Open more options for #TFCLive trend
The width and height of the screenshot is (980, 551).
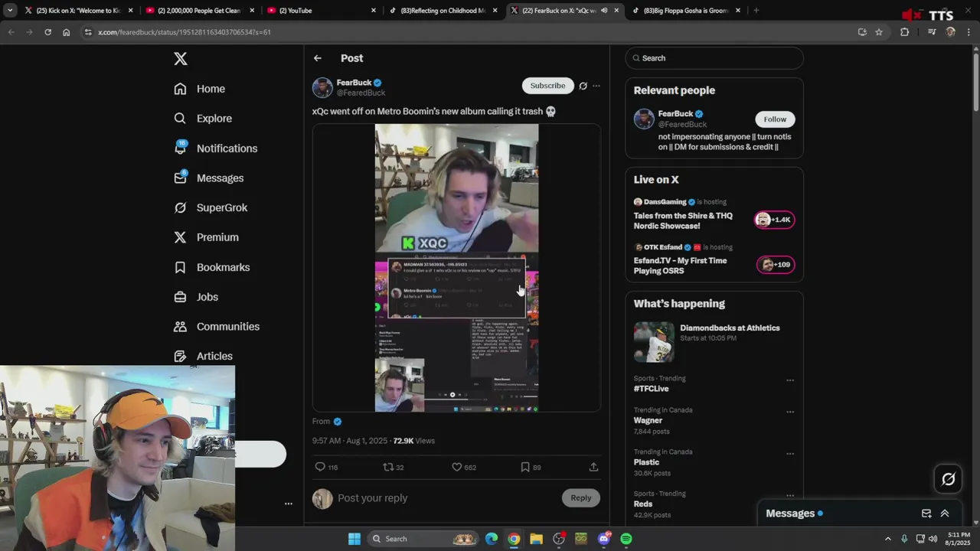click(x=790, y=380)
